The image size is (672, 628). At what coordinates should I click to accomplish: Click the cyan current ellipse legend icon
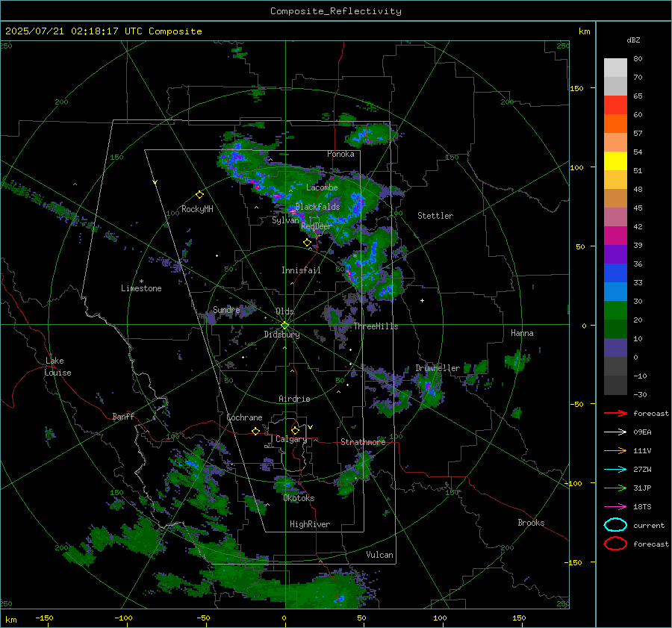615,525
